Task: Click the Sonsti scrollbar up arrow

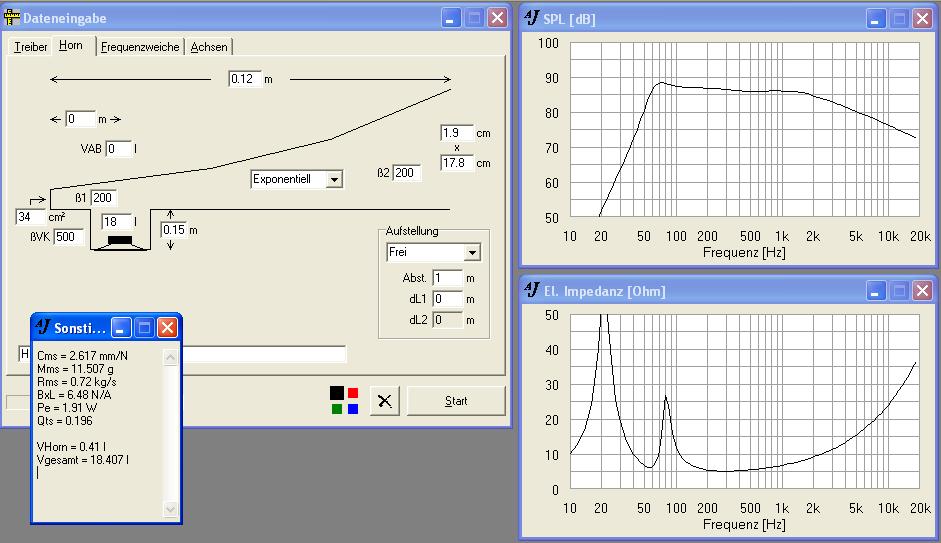Action: (170, 357)
